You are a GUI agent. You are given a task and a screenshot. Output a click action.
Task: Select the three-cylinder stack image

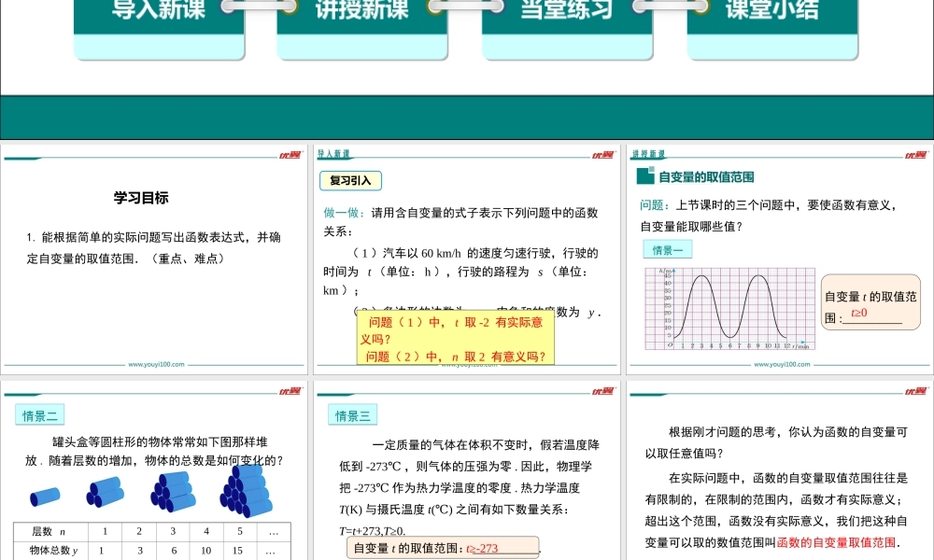coord(104,491)
